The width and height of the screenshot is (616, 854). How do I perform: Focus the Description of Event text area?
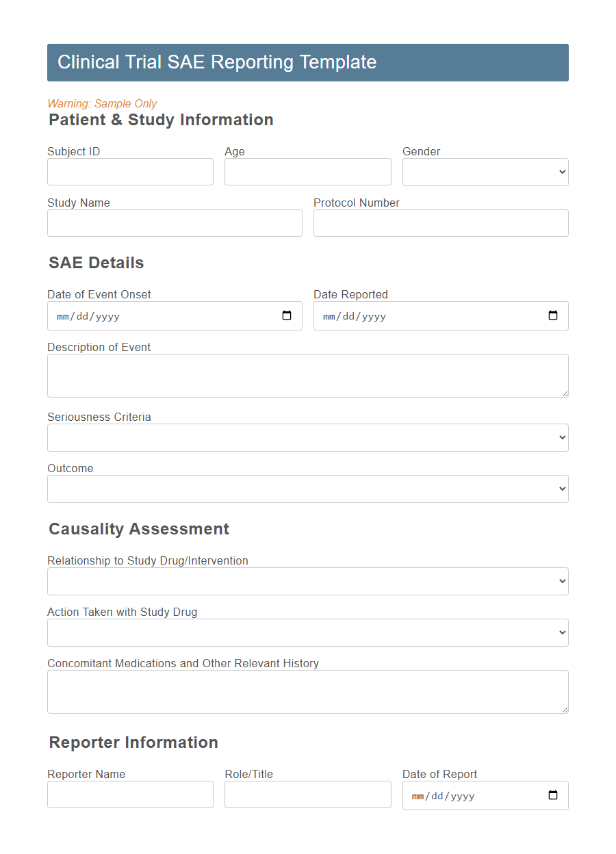[x=307, y=375]
